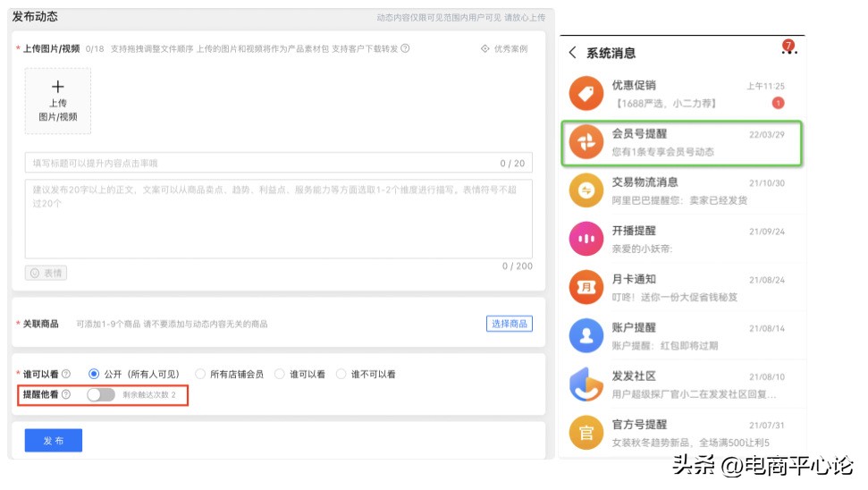Viewport: 868px width, 490px height.
Task: Open the 表情 emoji picker
Action: coord(46,273)
